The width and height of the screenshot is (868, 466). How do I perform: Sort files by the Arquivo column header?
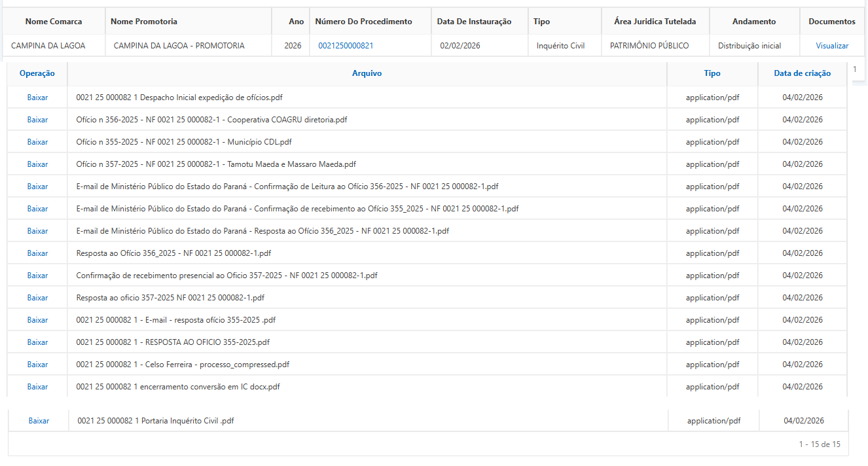(x=367, y=73)
